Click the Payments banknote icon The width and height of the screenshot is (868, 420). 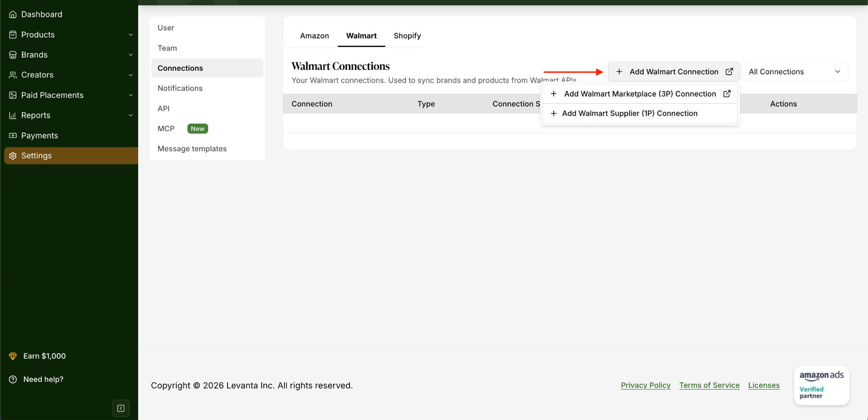(13, 135)
